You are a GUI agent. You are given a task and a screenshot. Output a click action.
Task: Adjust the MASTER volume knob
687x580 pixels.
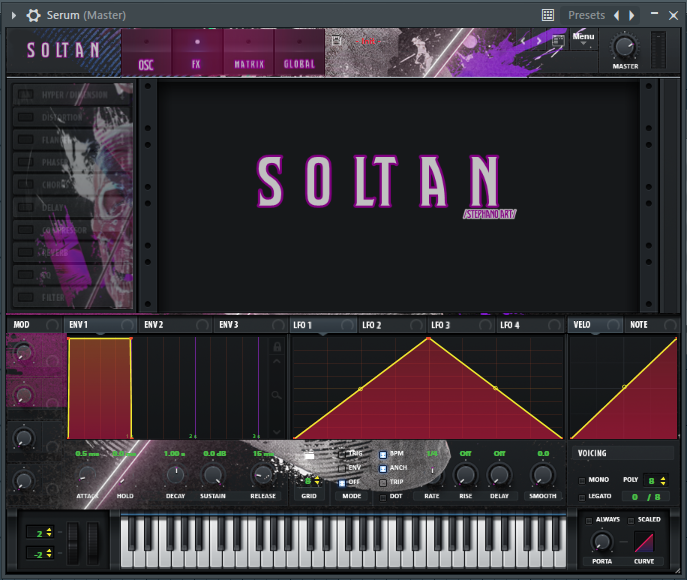tap(624, 46)
